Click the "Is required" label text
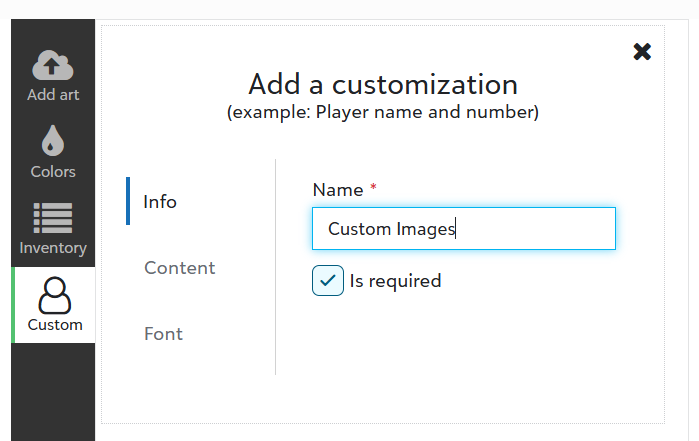 click(395, 281)
